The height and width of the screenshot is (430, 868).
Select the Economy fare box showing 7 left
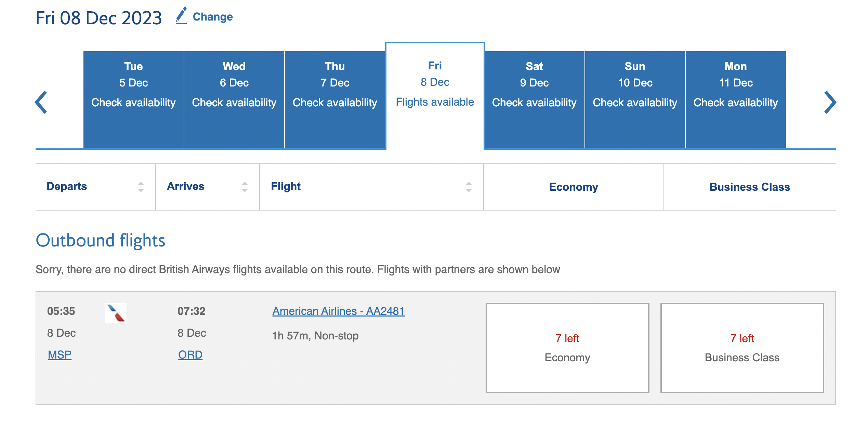(x=567, y=347)
